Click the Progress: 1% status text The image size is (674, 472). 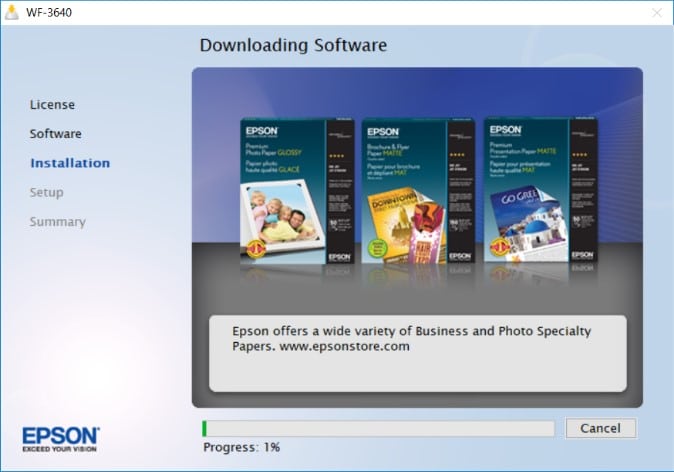pos(242,447)
